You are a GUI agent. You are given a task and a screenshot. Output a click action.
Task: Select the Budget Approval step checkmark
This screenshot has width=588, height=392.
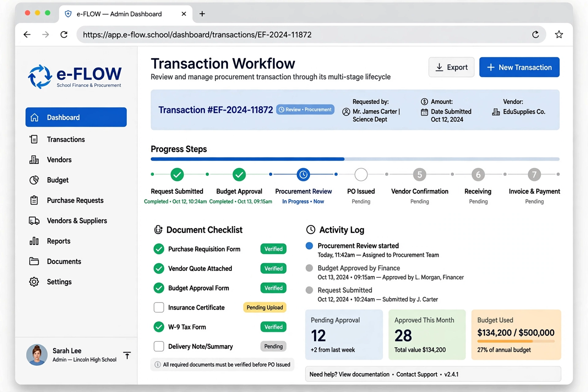click(x=239, y=174)
